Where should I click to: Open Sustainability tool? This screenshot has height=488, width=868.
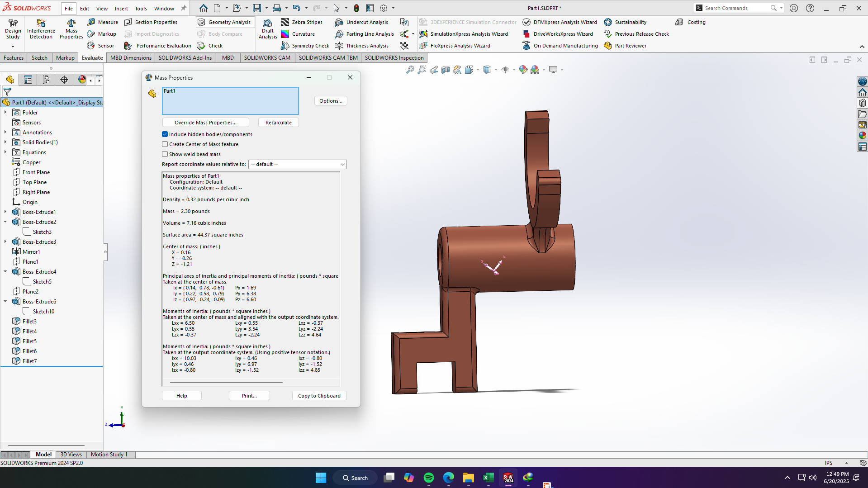625,22
